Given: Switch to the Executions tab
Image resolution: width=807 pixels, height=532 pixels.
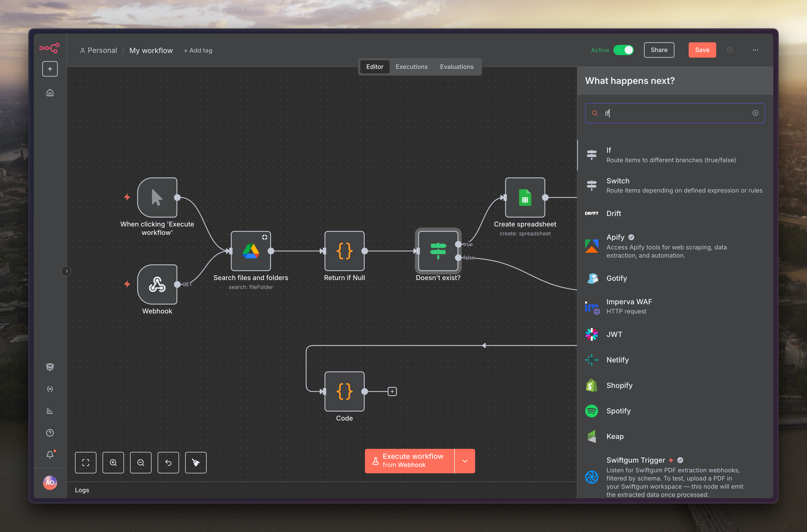Looking at the screenshot, I should [x=411, y=67].
